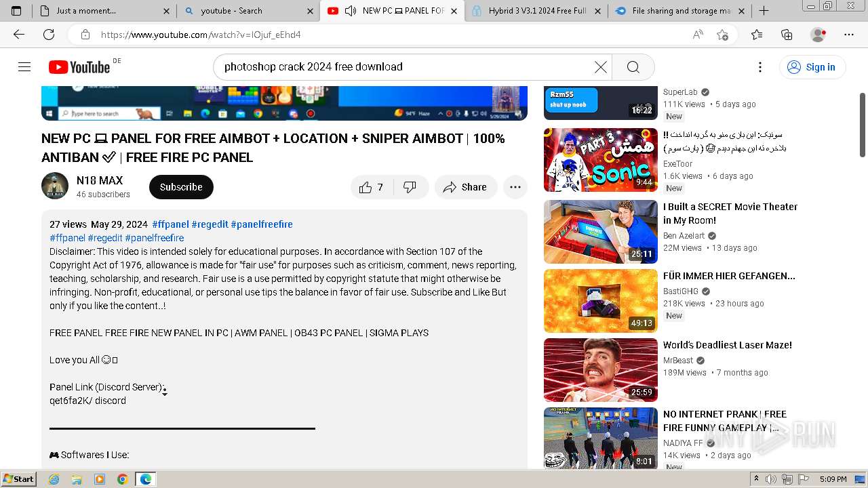
Task: Follow the #regedit hashtag in header line
Action: 210,224
